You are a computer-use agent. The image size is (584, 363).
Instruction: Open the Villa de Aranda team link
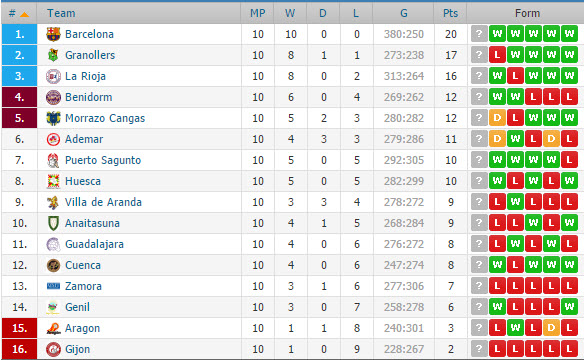[x=103, y=202]
